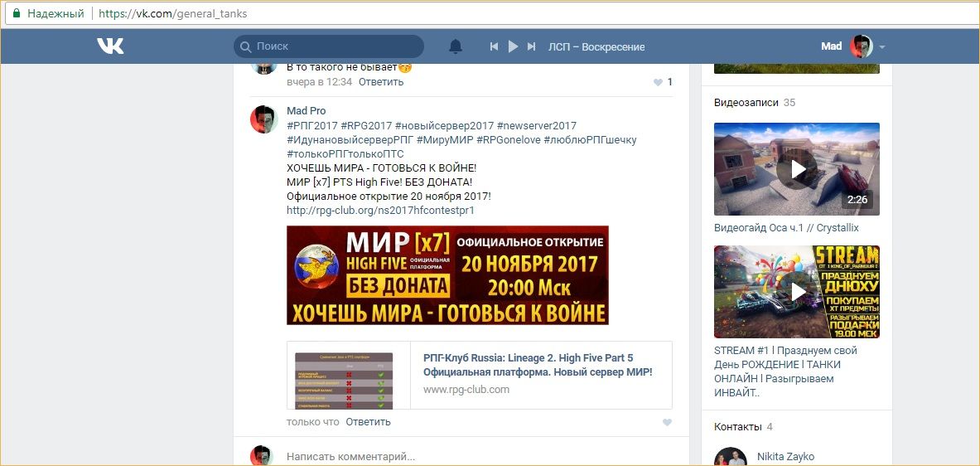The image size is (980, 466).
Task: Open hashtag #люблюРПГшечку
Action: pos(591,140)
